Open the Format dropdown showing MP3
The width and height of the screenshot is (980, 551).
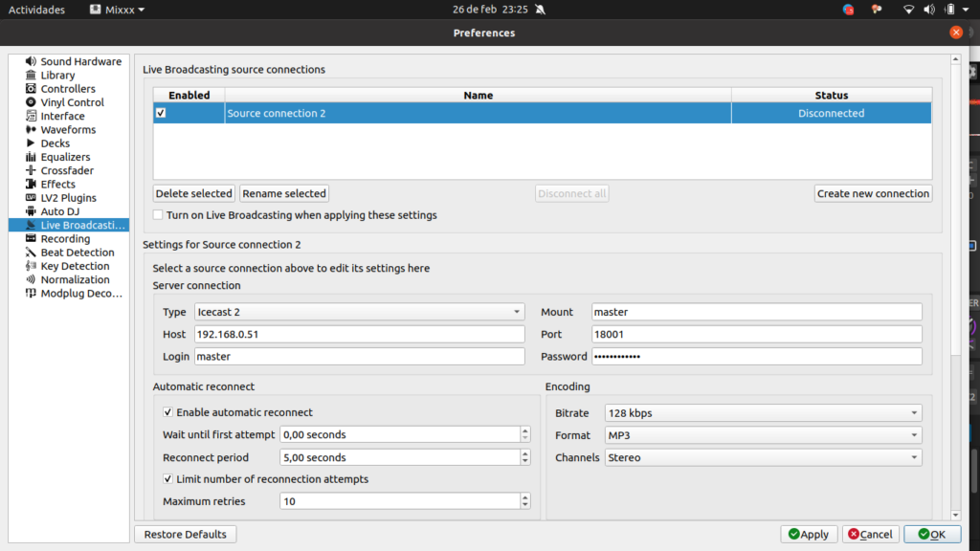coord(763,435)
